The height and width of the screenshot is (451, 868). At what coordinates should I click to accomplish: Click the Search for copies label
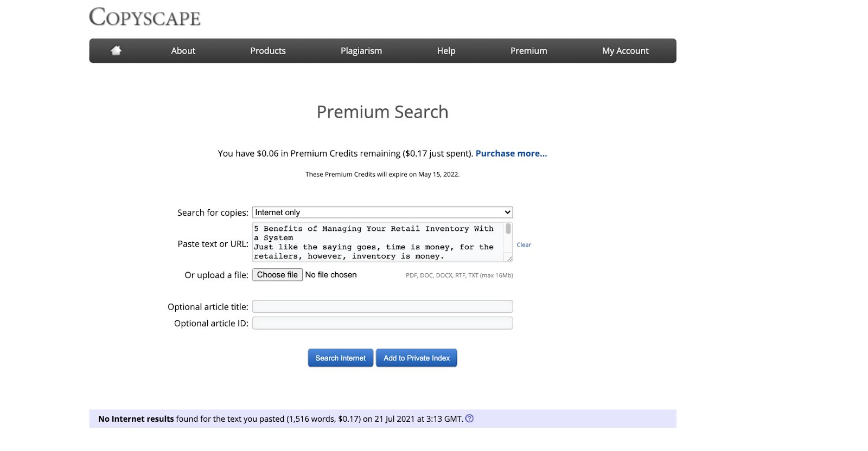(213, 212)
